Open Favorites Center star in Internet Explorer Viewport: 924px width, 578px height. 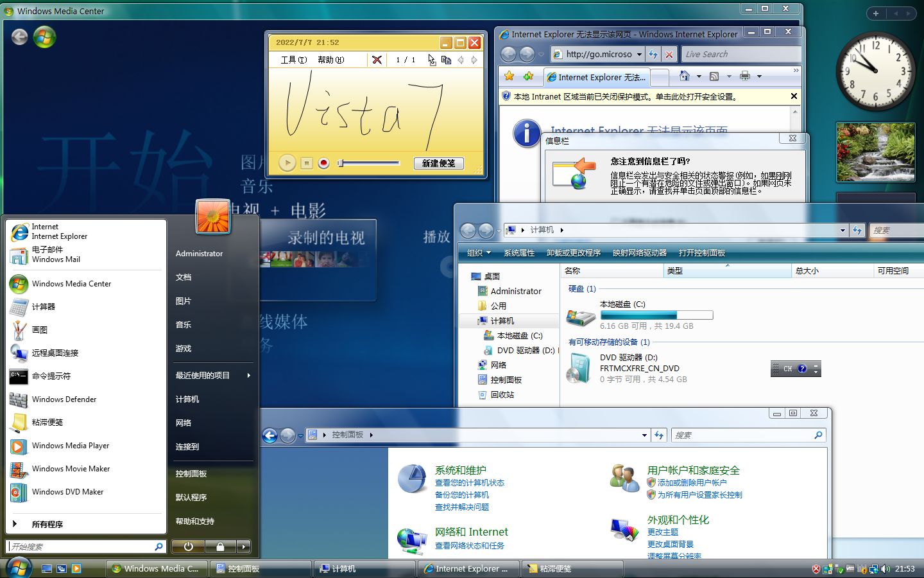click(x=509, y=76)
